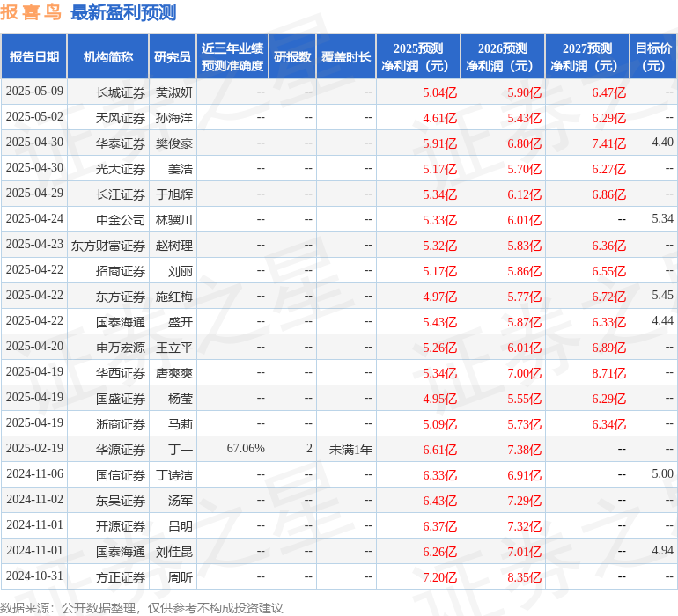Click the 4.94 target price
Viewport: 678px width, 616px height.
662,550
